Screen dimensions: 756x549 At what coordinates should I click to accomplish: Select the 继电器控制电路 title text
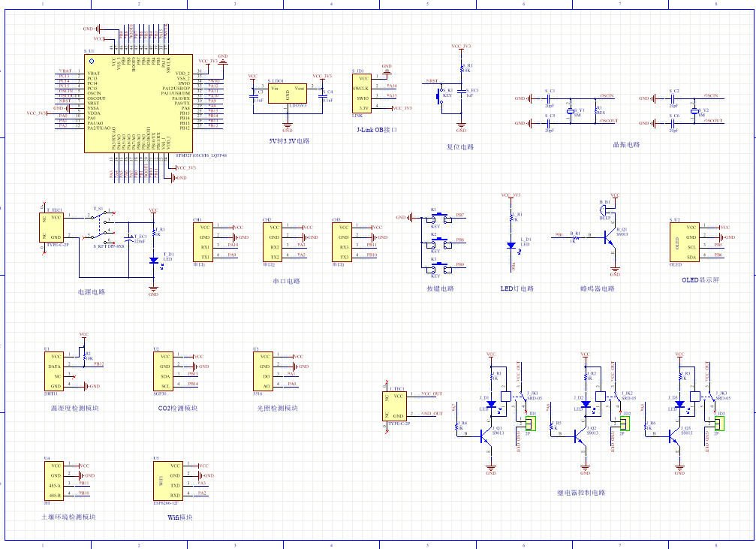tap(581, 493)
